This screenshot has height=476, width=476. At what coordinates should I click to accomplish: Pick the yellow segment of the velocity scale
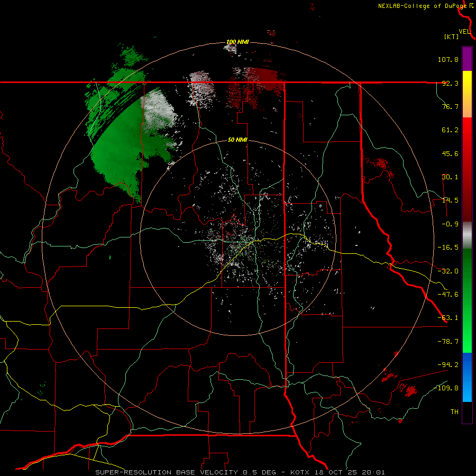467,86
